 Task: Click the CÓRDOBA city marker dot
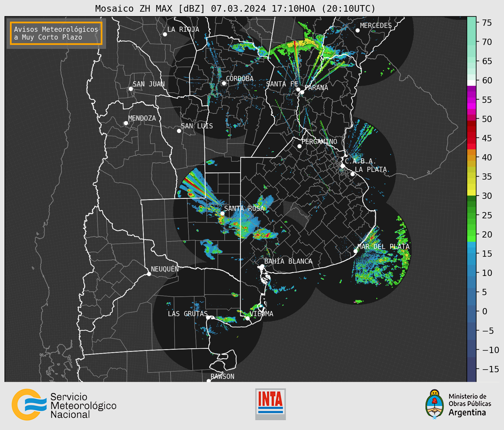[224, 83]
